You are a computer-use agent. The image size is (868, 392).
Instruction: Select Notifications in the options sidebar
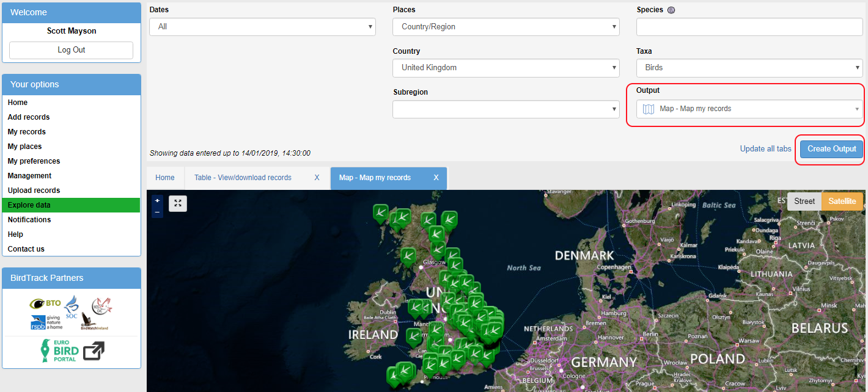pyautogui.click(x=28, y=219)
